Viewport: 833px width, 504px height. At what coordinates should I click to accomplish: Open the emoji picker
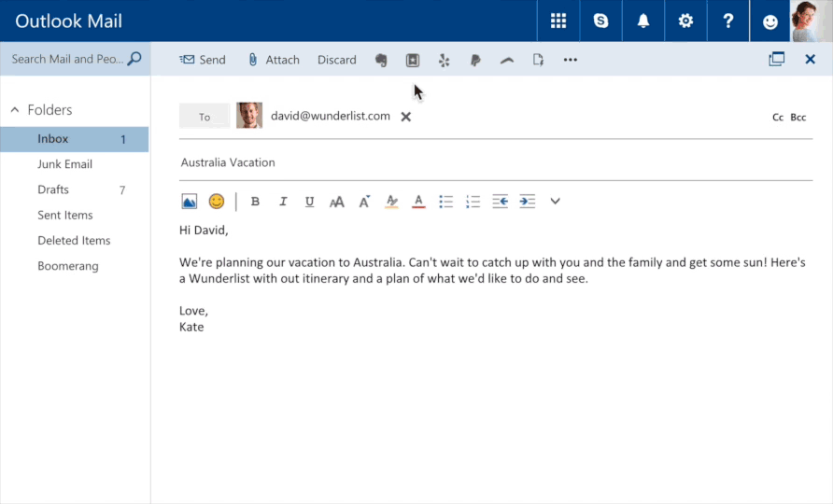[217, 201]
